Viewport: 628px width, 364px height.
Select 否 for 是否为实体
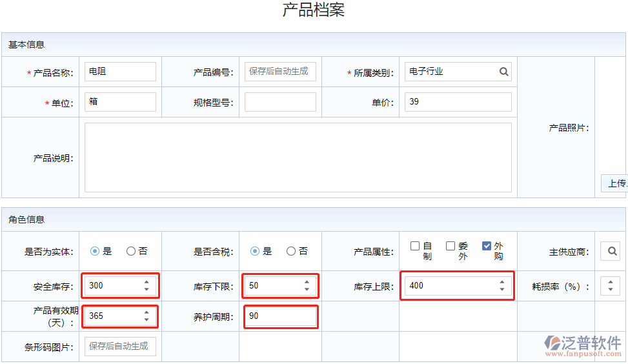[130, 251]
